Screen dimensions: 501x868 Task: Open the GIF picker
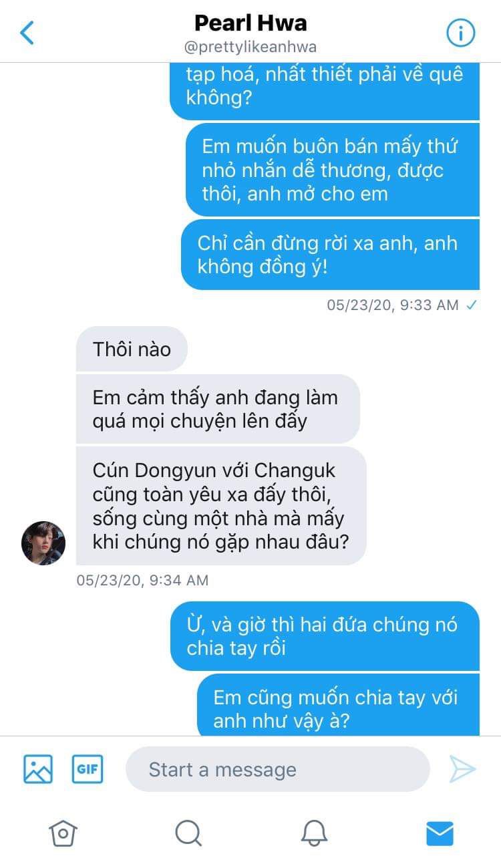click(x=88, y=768)
